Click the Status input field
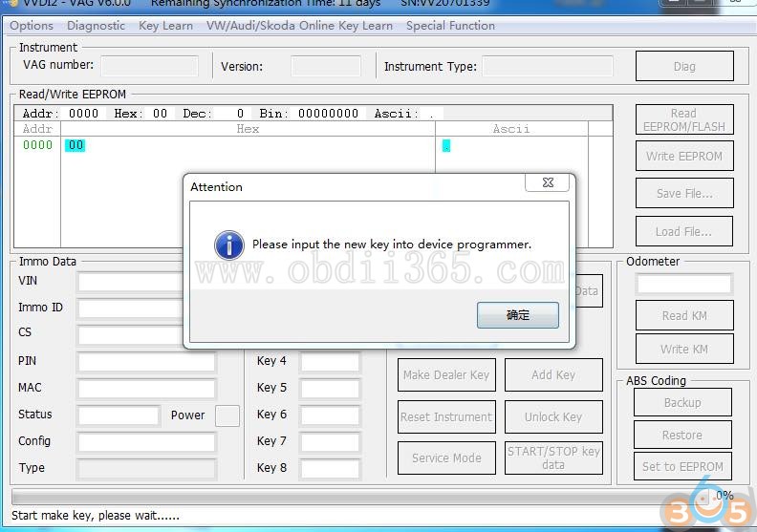This screenshot has height=532, width=757. 119,415
